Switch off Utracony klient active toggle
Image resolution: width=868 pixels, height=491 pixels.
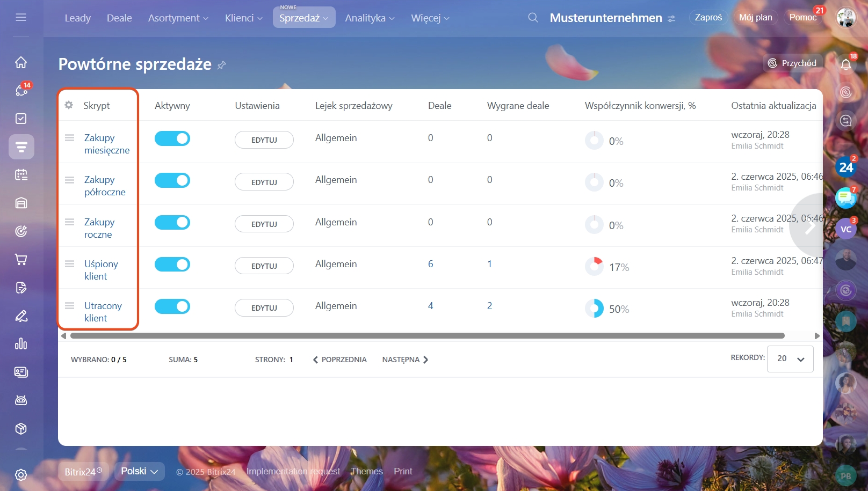(172, 306)
